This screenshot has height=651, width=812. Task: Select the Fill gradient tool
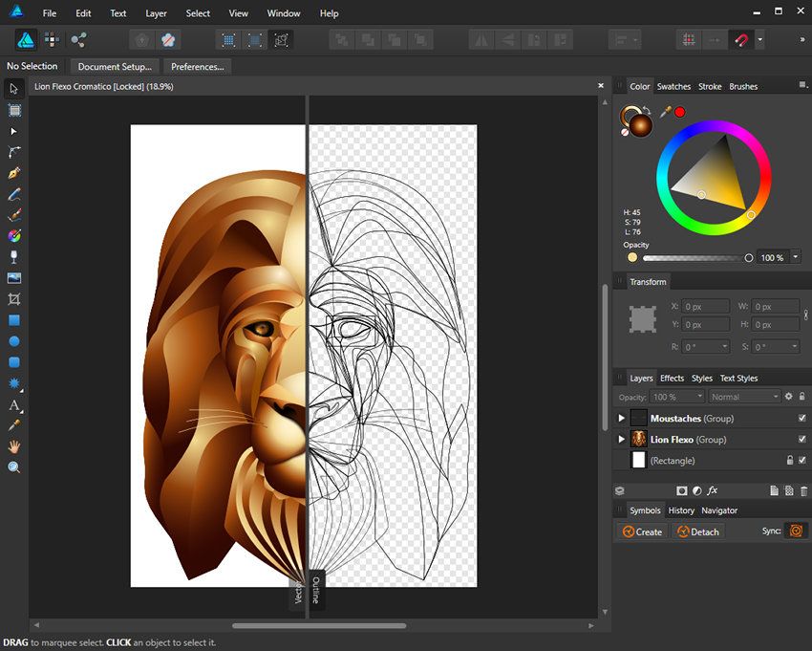pyautogui.click(x=14, y=236)
